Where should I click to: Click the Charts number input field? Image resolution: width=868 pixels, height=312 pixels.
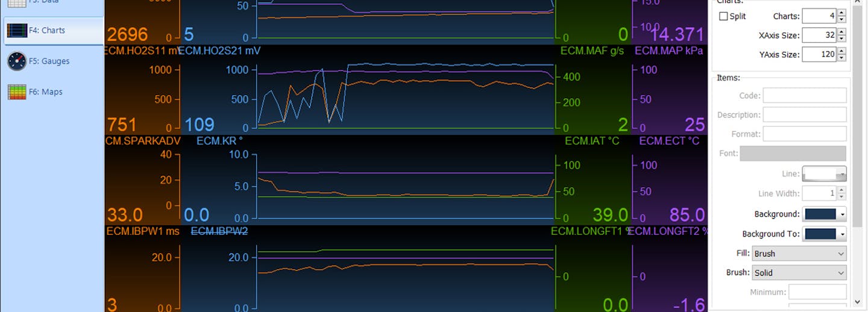click(819, 16)
